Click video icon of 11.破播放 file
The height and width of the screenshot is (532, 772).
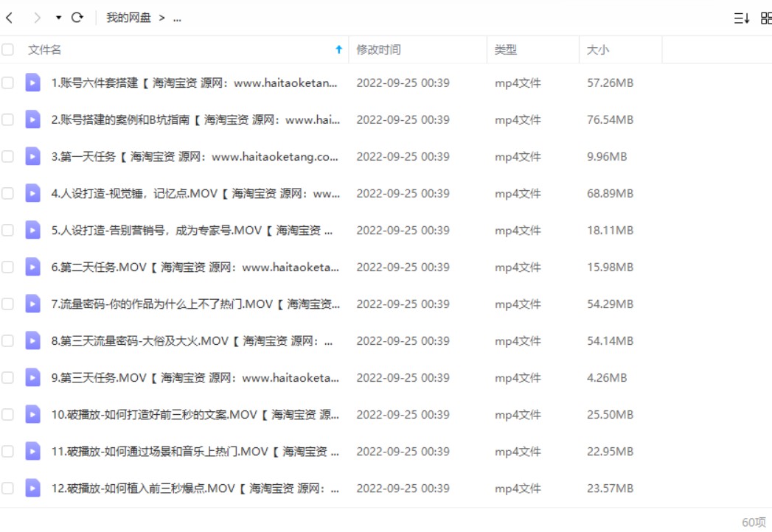(32, 452)
